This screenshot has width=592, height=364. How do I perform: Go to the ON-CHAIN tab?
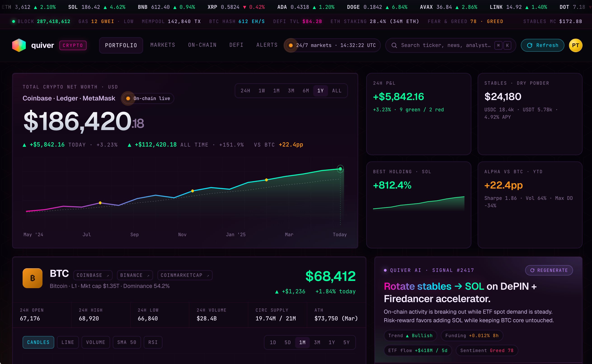(202, 45)
